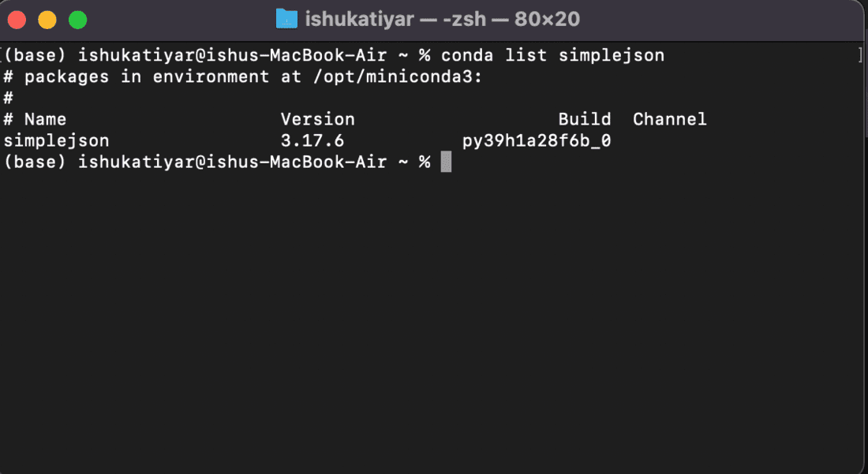
Task: Close the Terminal window with red button
Action: [17, 20]
